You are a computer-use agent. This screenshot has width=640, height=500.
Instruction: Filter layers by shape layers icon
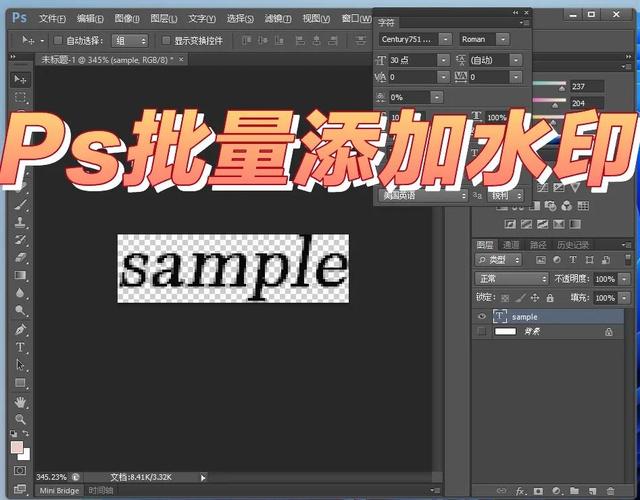[x=589, y=260]
